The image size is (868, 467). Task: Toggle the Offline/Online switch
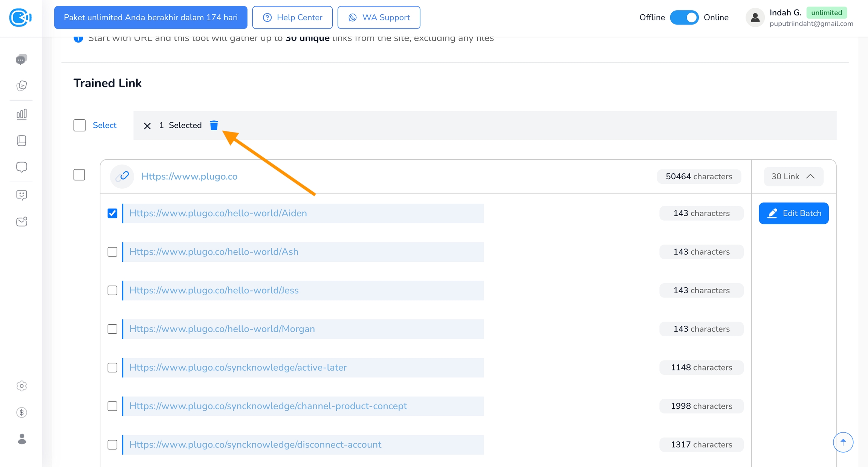coord(684,17)
